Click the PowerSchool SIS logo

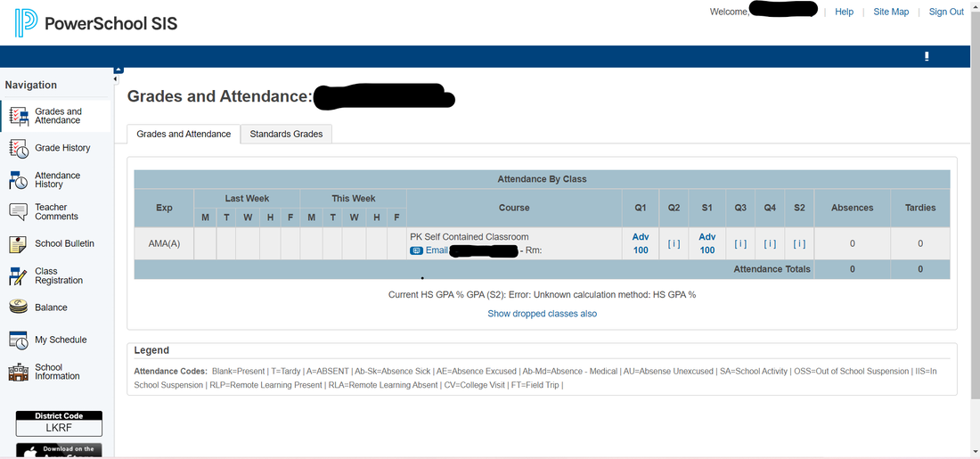coord(96,23)
